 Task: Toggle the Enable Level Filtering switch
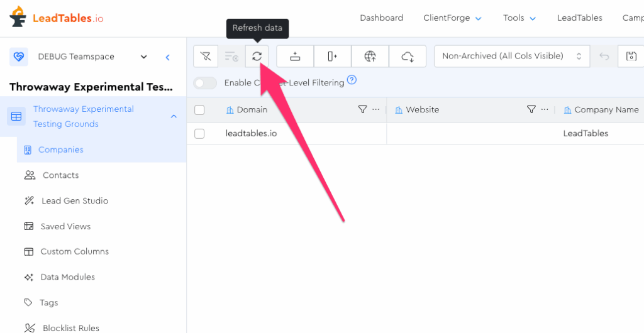click(205, 83)
